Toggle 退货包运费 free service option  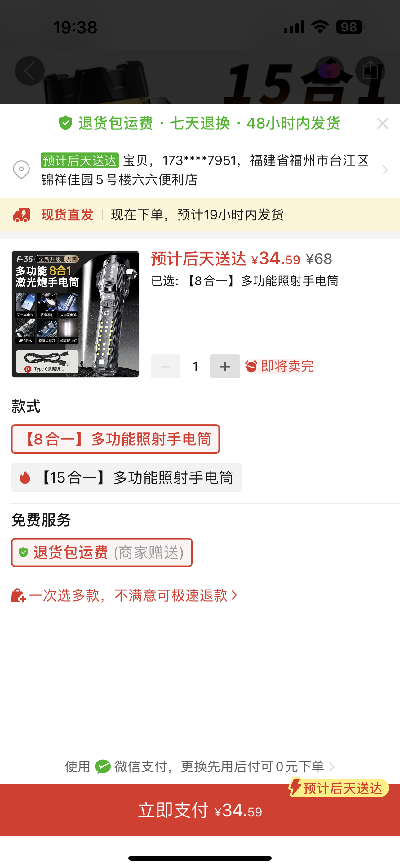click(102, 552)
